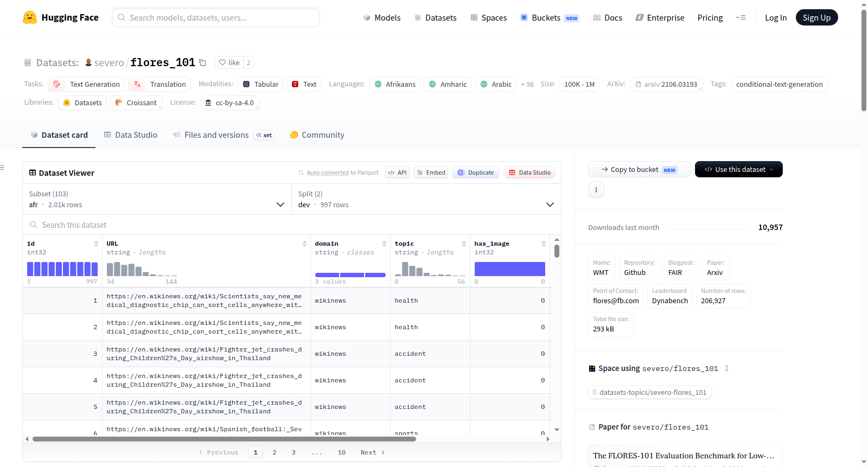Expand the Split dev dropdown
This screenshot has height=467, width=868.
click(x=426, y=199)
